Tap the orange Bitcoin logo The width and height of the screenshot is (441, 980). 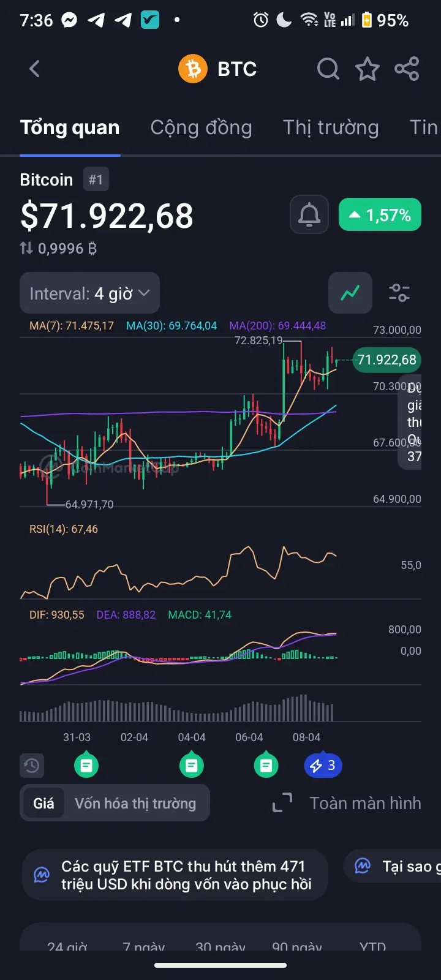tap(193, 69)
